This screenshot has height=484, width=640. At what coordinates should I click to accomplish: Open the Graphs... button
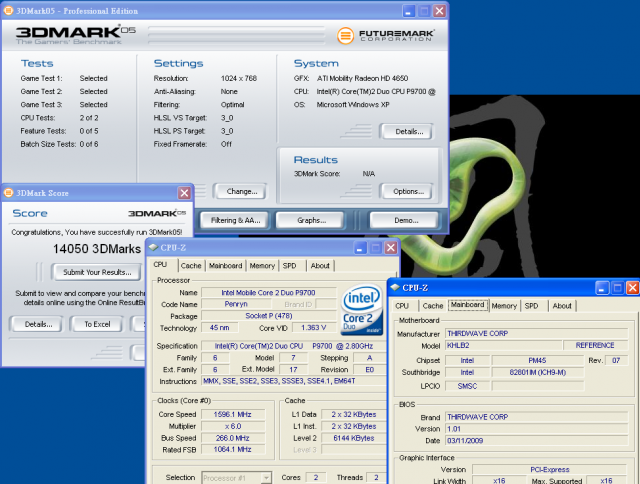[311, 220]
